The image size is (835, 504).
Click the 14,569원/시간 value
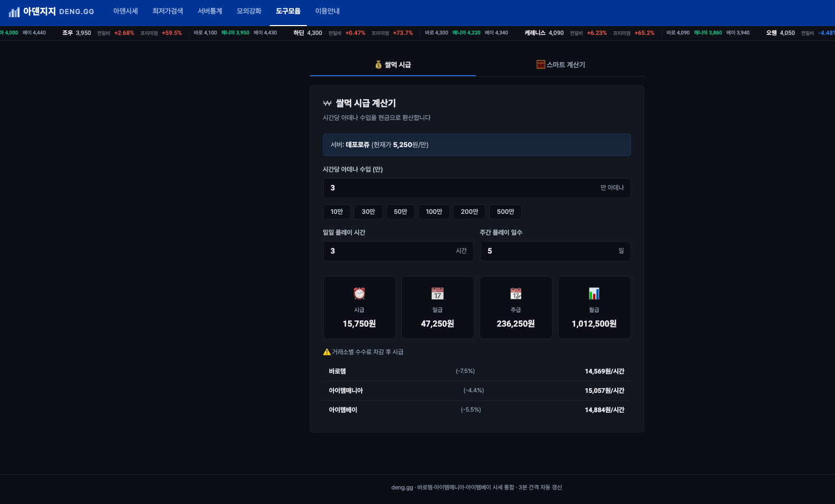(x=604, y=371)
